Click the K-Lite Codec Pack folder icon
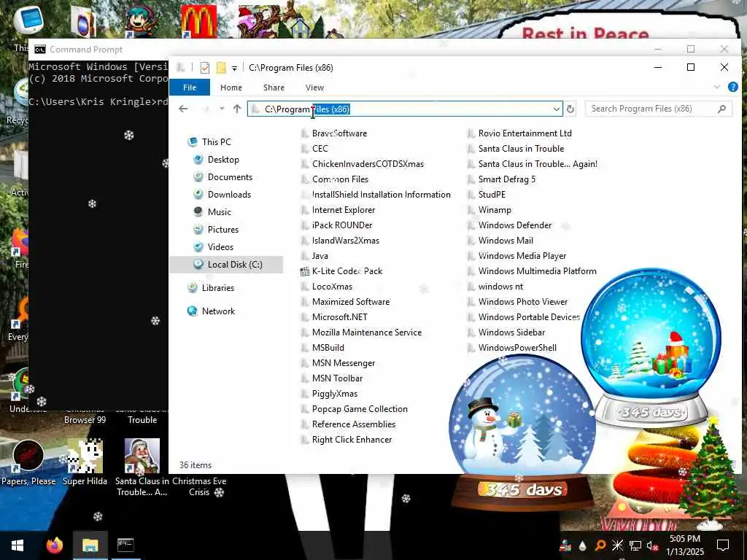This screenshot has height=560, width=747. (x=305, y=271)
